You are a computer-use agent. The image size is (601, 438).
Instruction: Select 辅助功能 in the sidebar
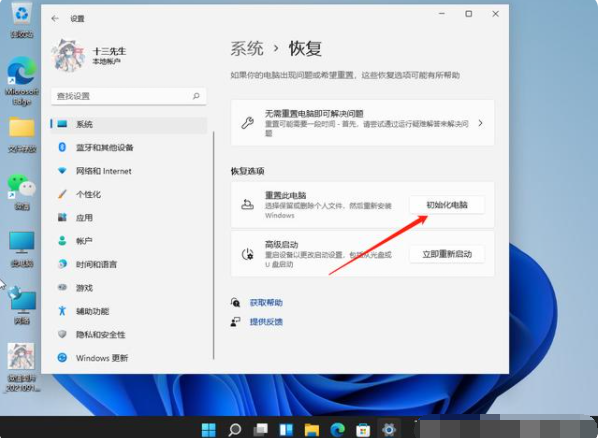[92, 311]
